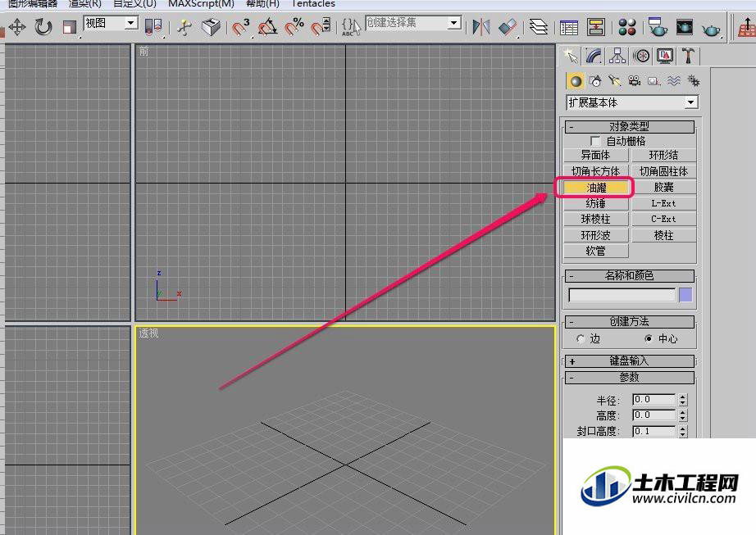Open the Rendered Frame Window icon
Screen dimensions: 756x535
[x=685, y=28]
